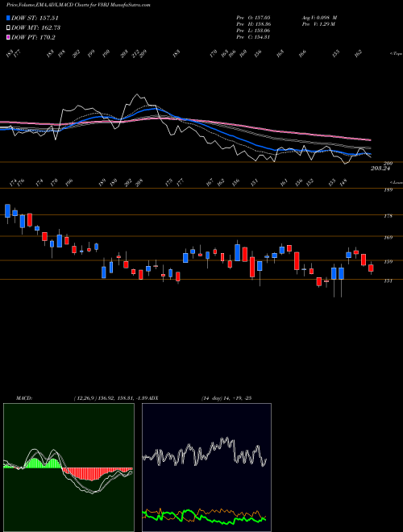Screen dimensions: 403x532
Task: Click the MACD: panel label
Action: pyautogui.click(x=24, y=398)
